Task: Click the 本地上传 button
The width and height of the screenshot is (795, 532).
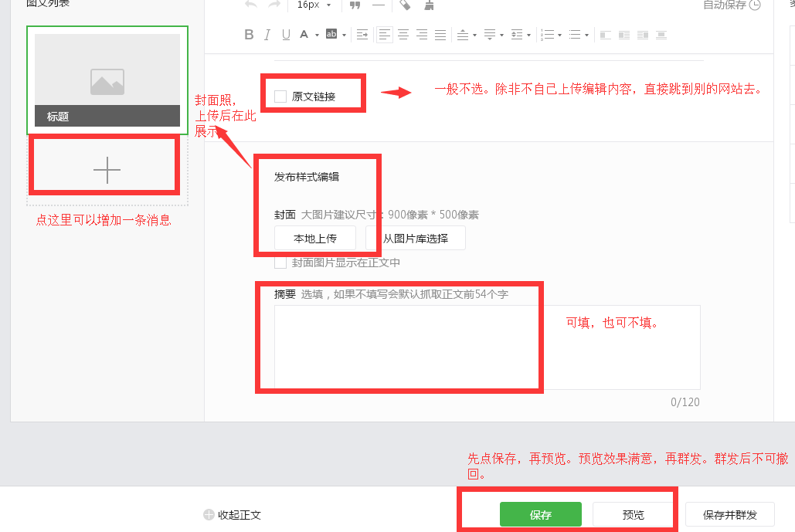Action: pyautogui.click(x=315, y=239)
